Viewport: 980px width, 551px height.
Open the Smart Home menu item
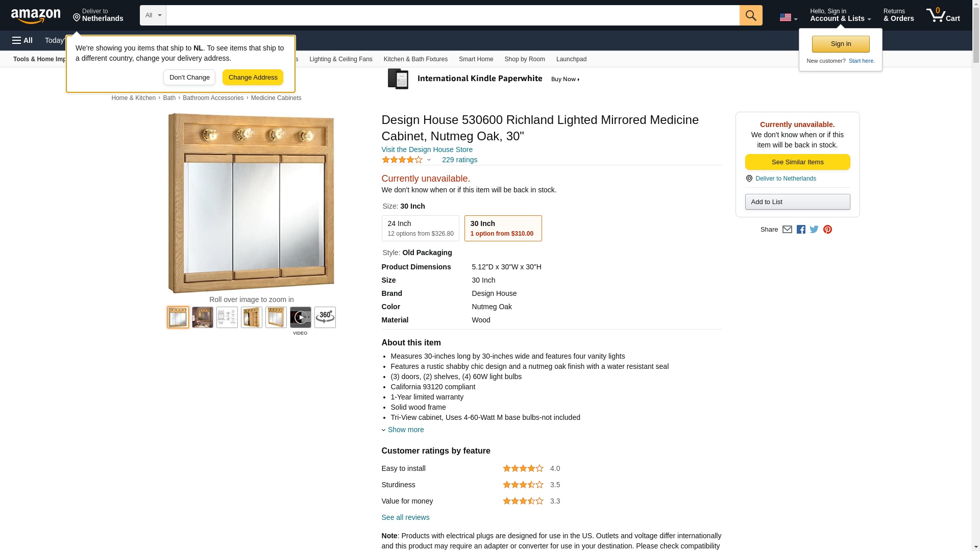[x=476, y=59]
